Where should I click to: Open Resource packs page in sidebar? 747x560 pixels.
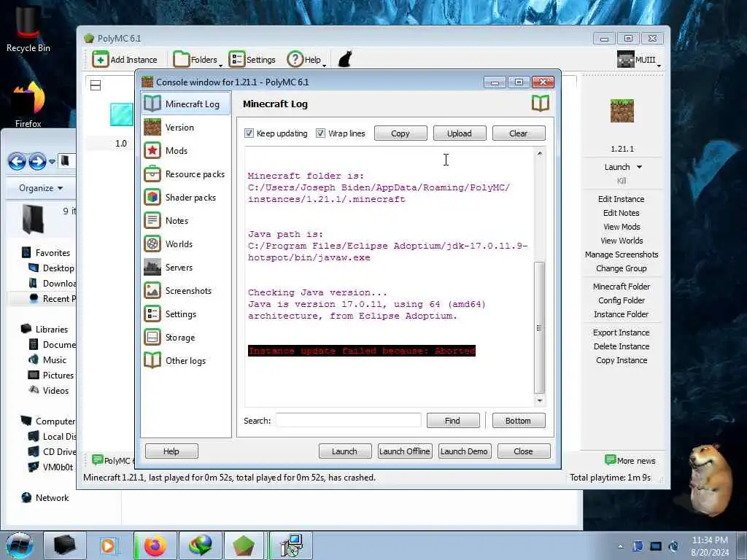(x=186, y=174)
